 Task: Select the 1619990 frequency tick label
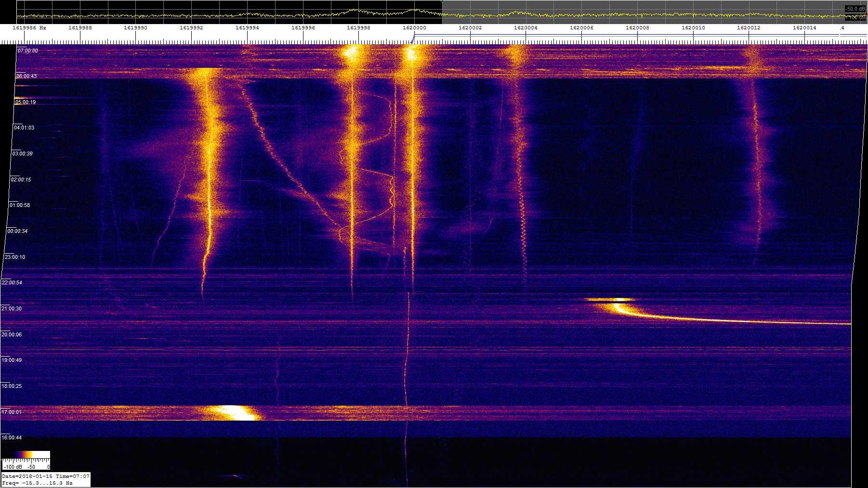click(x=135, y=28)
